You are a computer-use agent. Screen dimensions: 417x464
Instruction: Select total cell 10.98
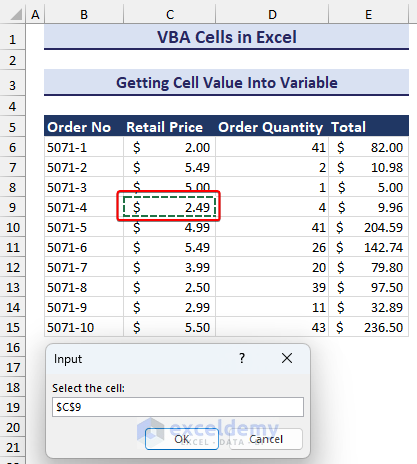369,167
